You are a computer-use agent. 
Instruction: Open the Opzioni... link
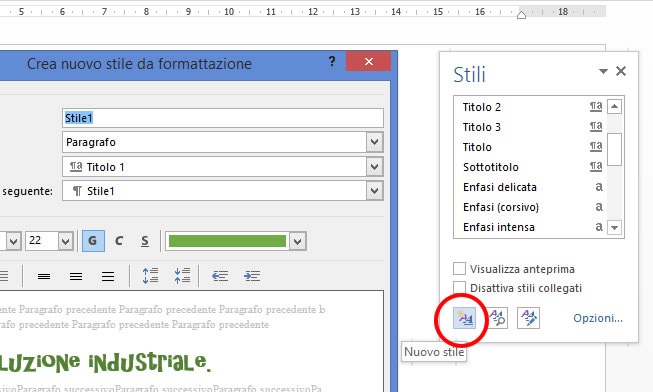pyautogui.click(x=598, y=318)
